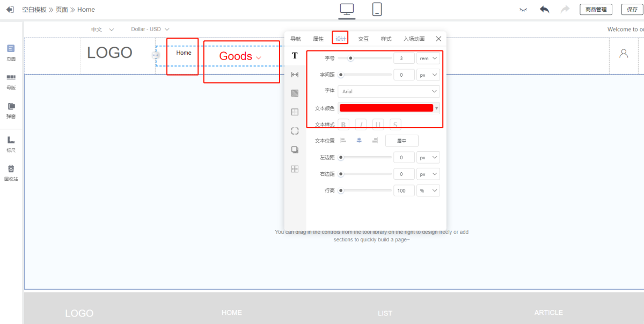The width and height of the screenshot is (644, 324).
Task: Select the T text settings icon
Action: click(295, 56)
